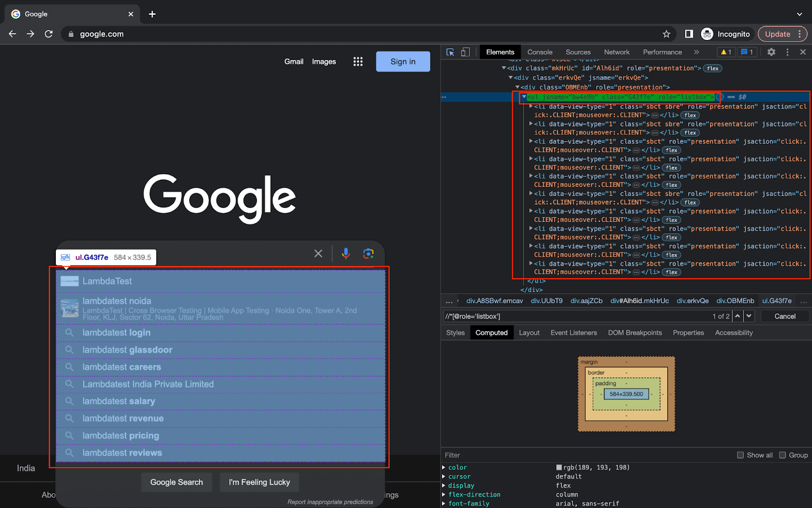Open the Styles pane tab

coord(455,333)
